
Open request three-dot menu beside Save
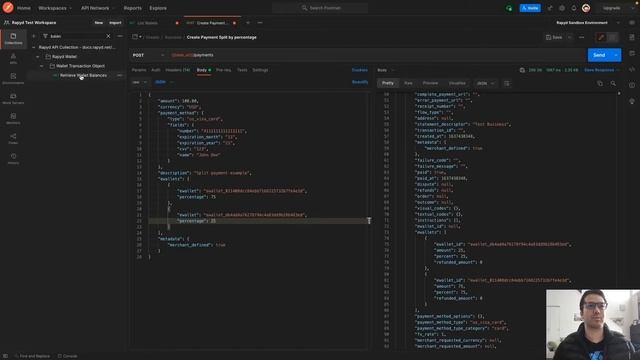[581, 37]
